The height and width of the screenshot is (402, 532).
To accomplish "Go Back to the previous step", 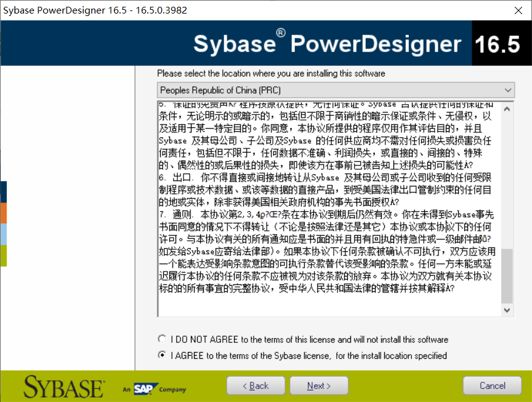I will click(256, 386).
